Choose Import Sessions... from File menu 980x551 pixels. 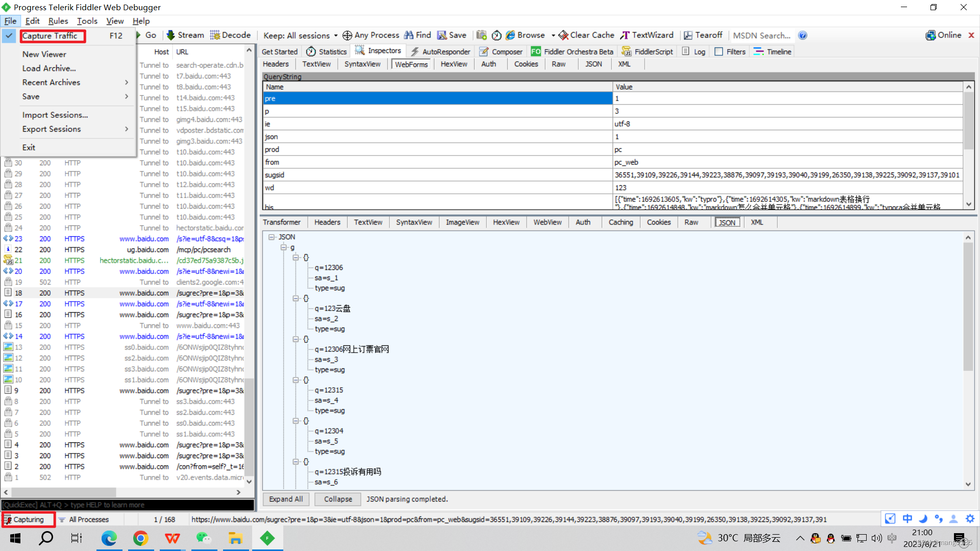(55, 115)
